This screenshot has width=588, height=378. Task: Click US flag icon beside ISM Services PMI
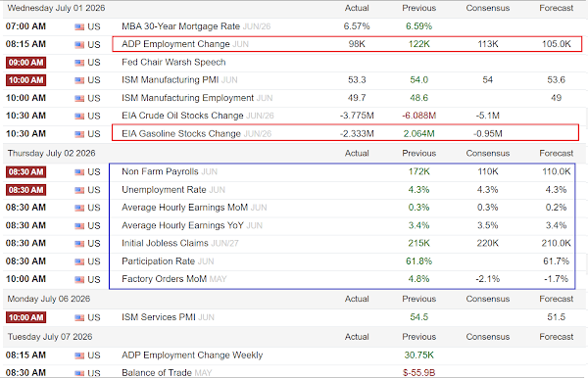[x=79, y=317]
